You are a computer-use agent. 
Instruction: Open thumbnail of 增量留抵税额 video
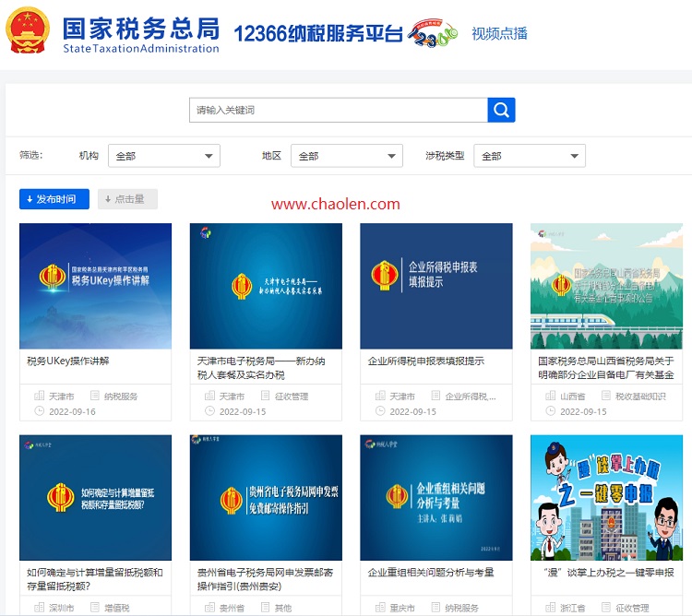click(x=95, y=498)
